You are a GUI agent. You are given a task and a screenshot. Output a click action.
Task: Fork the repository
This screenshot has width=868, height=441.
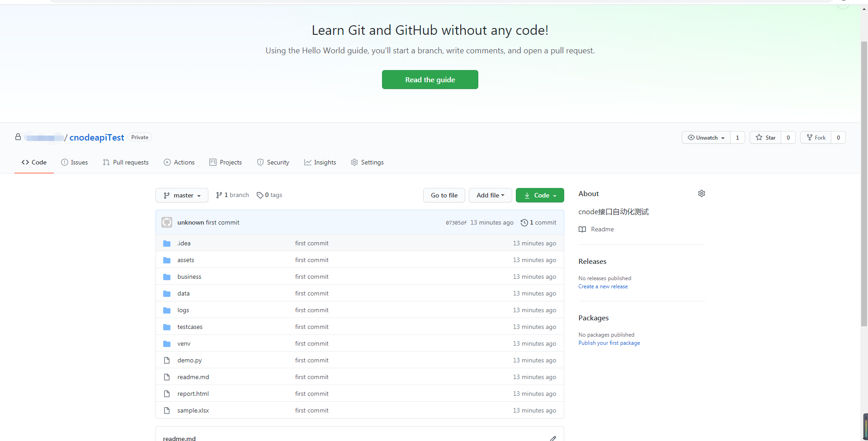[816, 138]
